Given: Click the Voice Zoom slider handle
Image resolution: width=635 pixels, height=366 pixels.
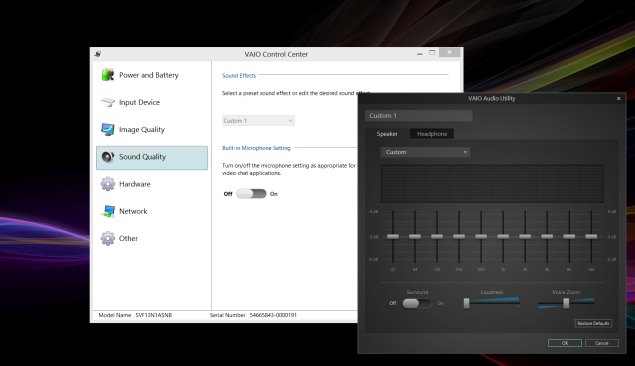Looking at the screenshot, I should click(566, 303).
